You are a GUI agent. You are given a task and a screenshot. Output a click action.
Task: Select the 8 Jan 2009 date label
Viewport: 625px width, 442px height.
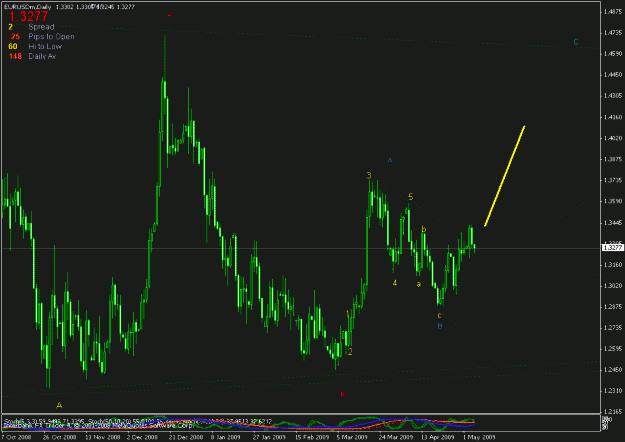226,437
